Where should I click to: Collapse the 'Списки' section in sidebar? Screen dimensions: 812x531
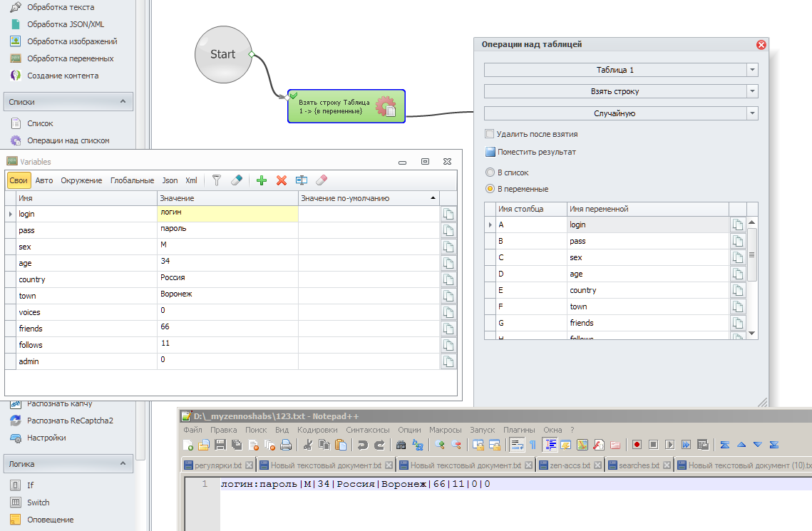pyautogui.click(x=124, y=102)
